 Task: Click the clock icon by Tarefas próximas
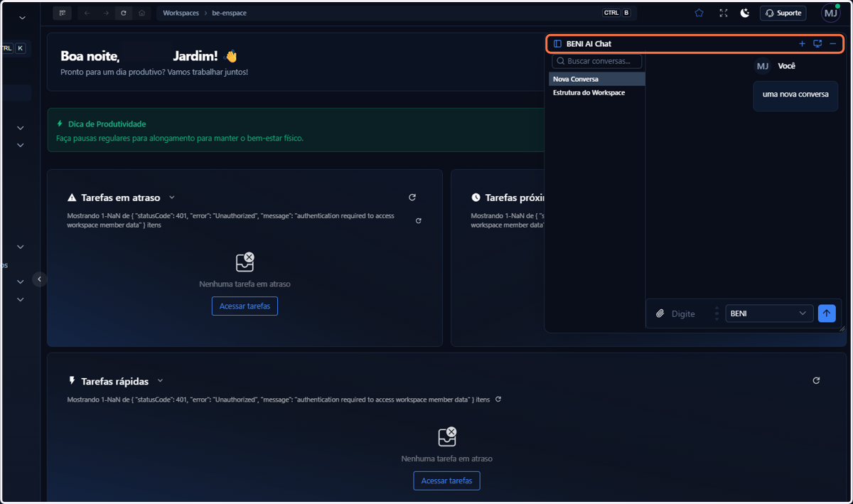pyautogui.click(x=476, y=198)
